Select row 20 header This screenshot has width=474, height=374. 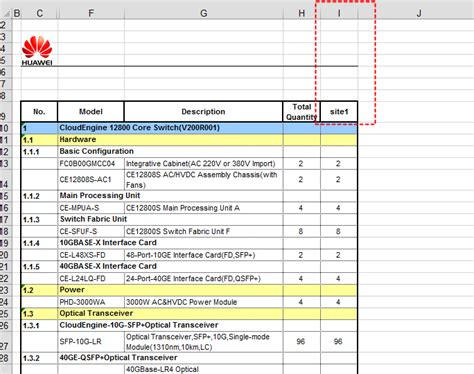coord(5,255)
